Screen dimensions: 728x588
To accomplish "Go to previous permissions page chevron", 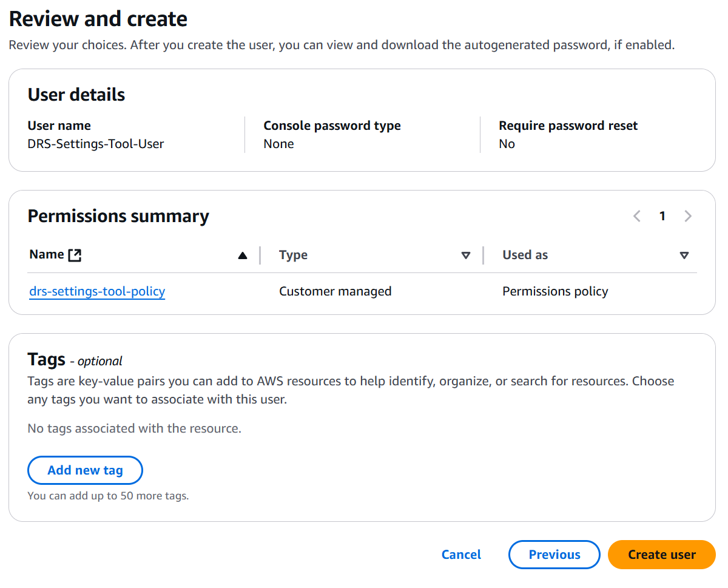I will click(637, 216).
